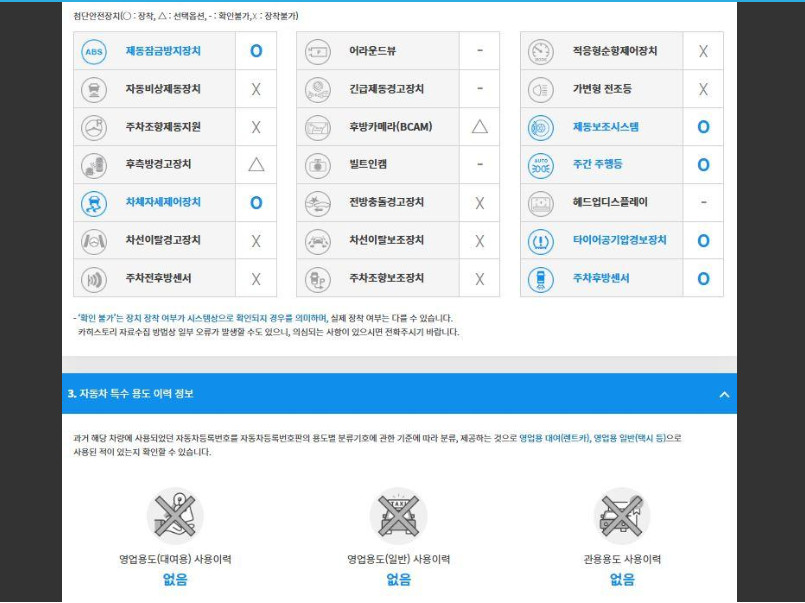Click the blue 없음 under 영업용도(일반) 사용이력

click(x=398, y=578)
